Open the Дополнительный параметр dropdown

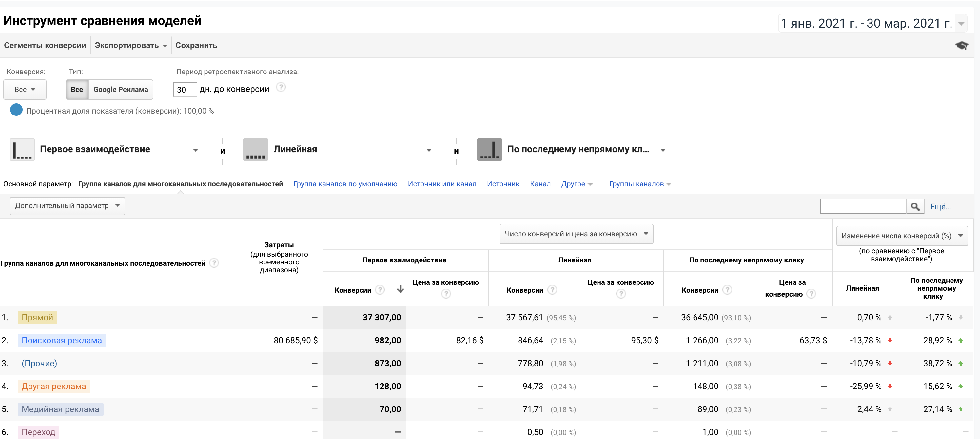pyautogui.click(x=67, y=206)
